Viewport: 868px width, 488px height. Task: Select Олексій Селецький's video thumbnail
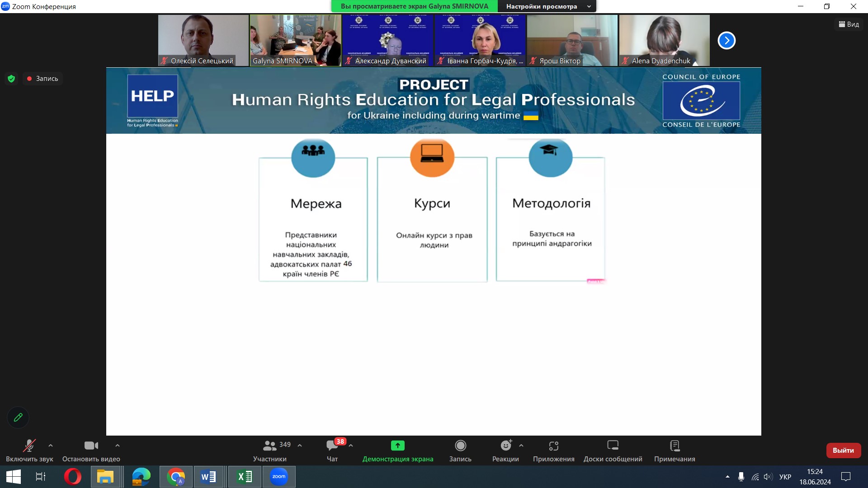coord(203,40)
